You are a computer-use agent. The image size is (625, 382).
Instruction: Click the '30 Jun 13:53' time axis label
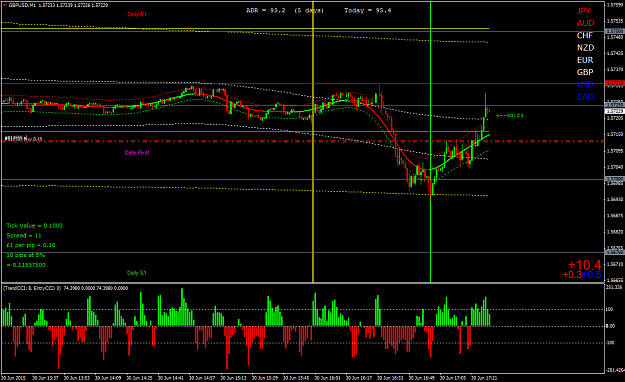click(77, 378)
